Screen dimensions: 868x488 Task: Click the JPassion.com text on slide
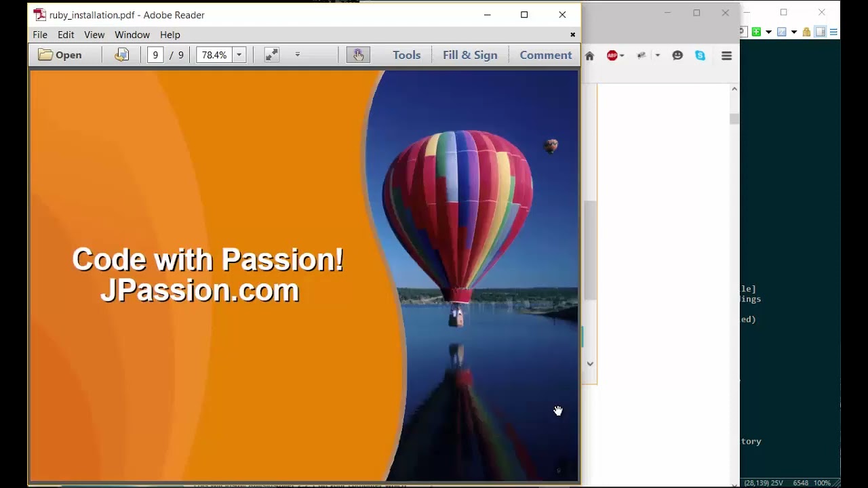click(199, 290)
